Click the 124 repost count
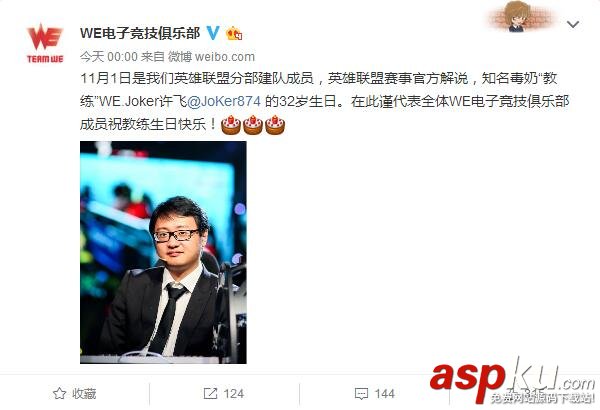Screen dimensions: 600x410 tap(233, 394)
